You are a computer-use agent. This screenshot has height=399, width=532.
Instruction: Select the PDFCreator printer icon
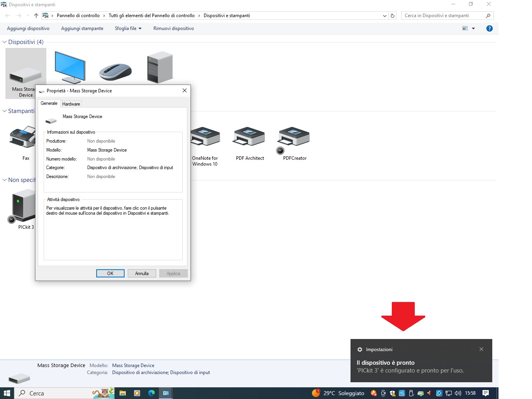[294, 138]
